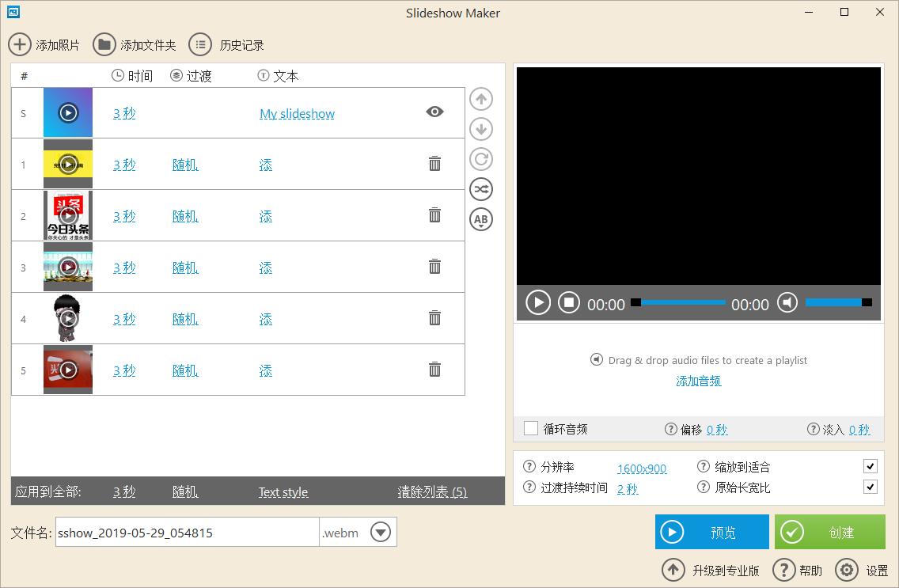Toggle the 原始长宽比 checkbox
The height and width of the screenshot is (588, 899).
tap(870, 487)
